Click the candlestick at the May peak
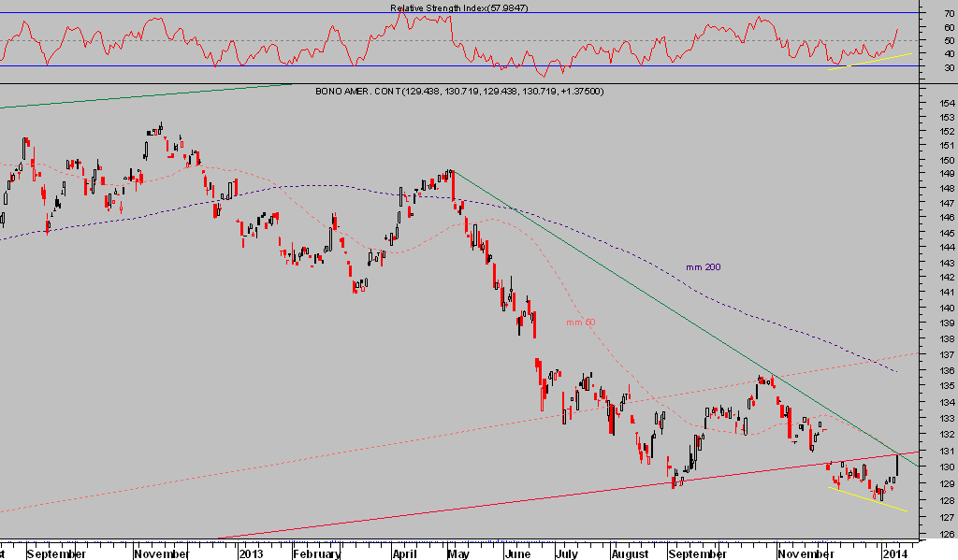This screenshot has height=560, width=958. [451, 174]
